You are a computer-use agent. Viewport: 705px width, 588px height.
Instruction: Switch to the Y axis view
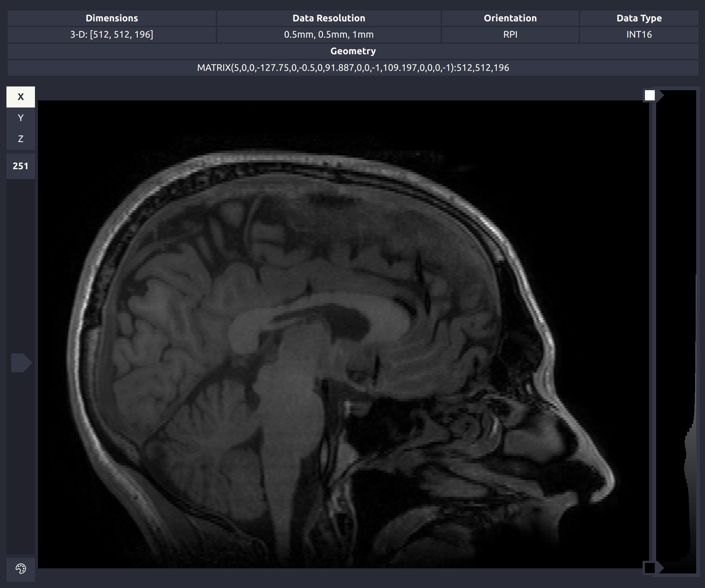pos(21,118)
